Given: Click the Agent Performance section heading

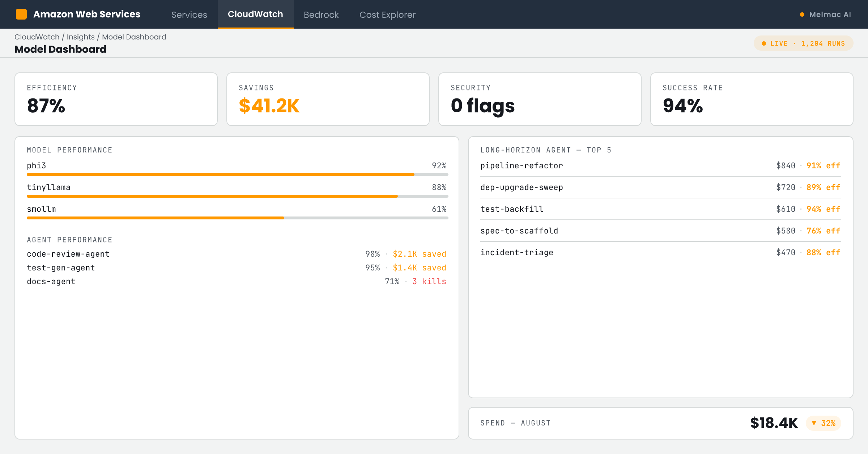Looking at the screenshot, I should (x=69, y=240).
